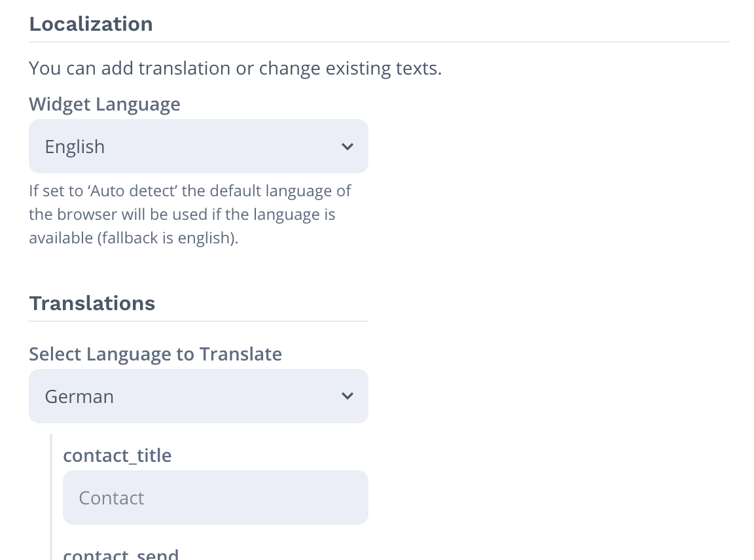754x560 pixels.
Task: Click the German text in the translate selector
Action: point(79,396)
